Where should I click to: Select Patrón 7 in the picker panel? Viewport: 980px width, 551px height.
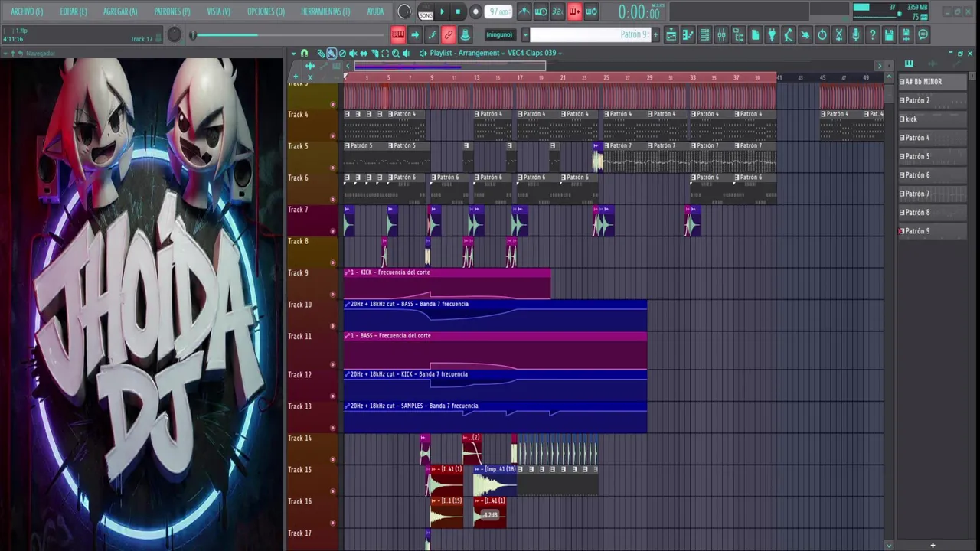[x=933, y=194]
